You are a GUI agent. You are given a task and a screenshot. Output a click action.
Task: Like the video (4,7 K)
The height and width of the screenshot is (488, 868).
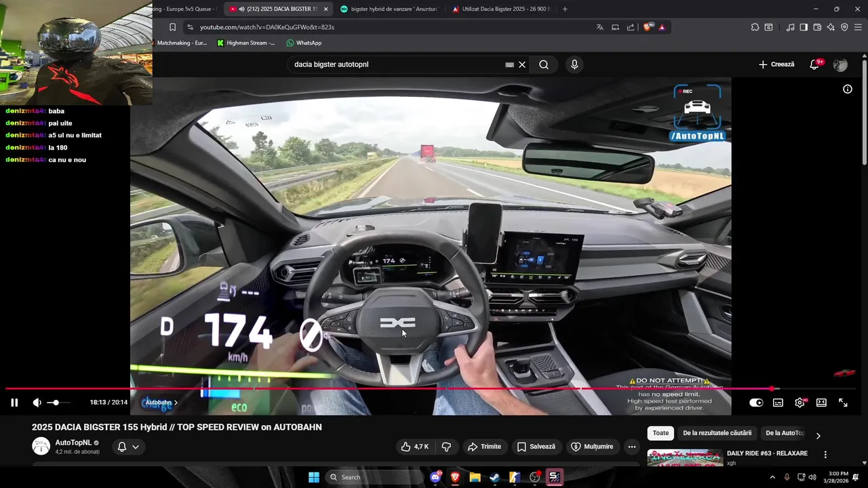tap(414, 447)
